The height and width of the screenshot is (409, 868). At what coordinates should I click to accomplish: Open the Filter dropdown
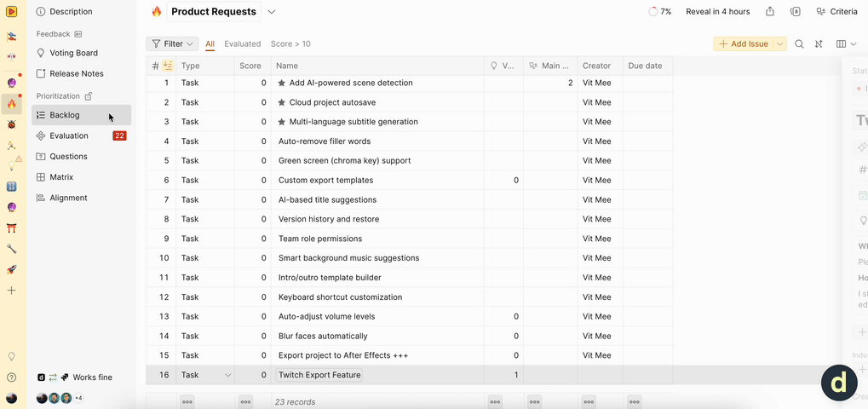pyautogui.click(x=172, y=44)
